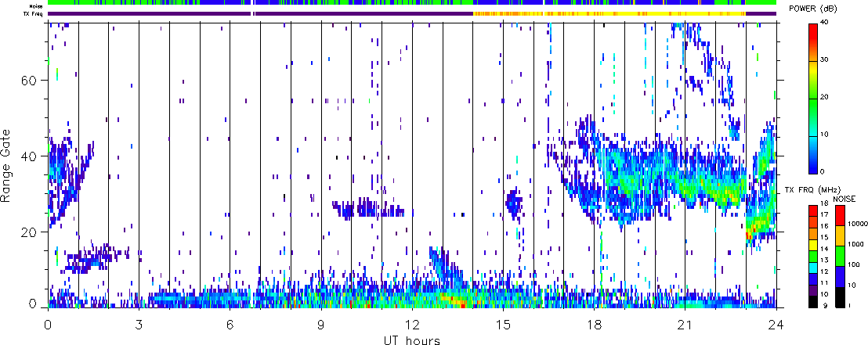Click the 12 label on the TX FRQ legend

[824, 271]
